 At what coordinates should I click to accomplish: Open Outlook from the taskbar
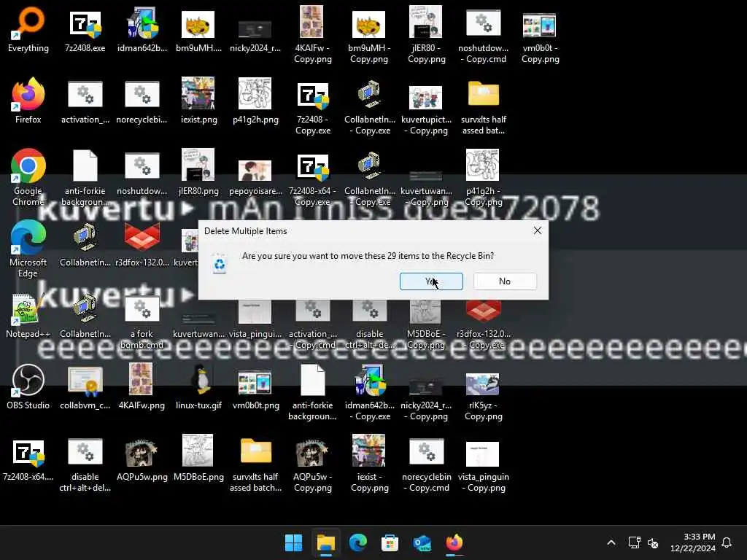pos(422,542)
